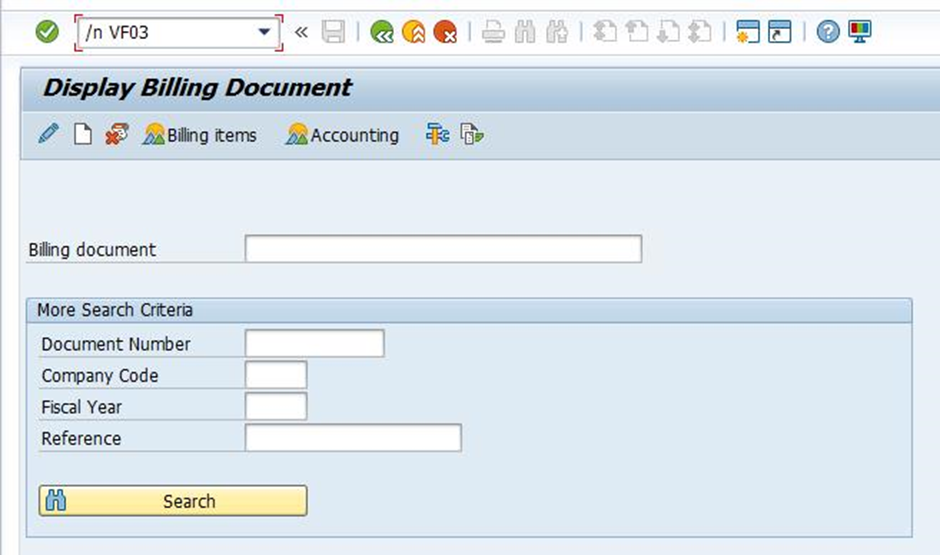This screenshot has height=555, width=940.
Task: Open the transaction command field dropdown
Action: 264,32
